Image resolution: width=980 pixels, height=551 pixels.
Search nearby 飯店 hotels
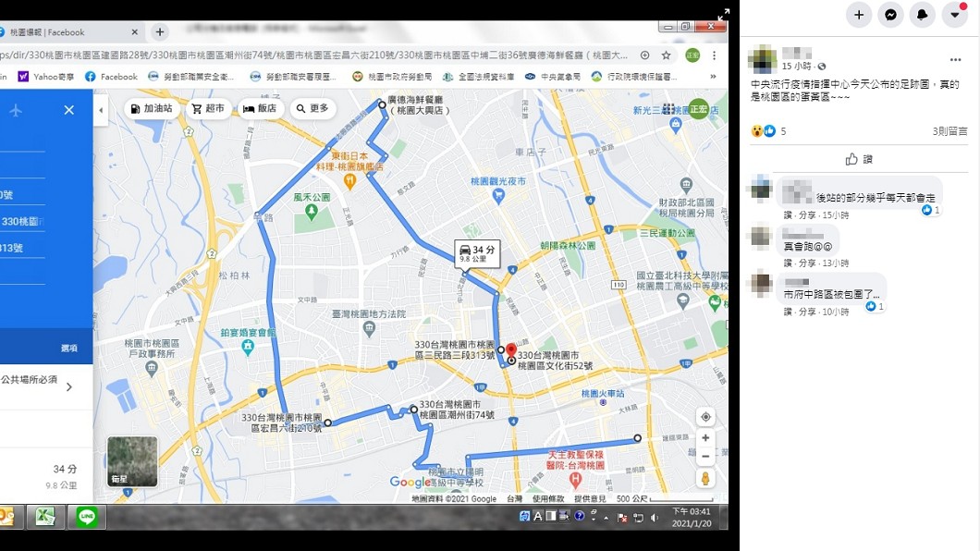[x=260, y=109]
